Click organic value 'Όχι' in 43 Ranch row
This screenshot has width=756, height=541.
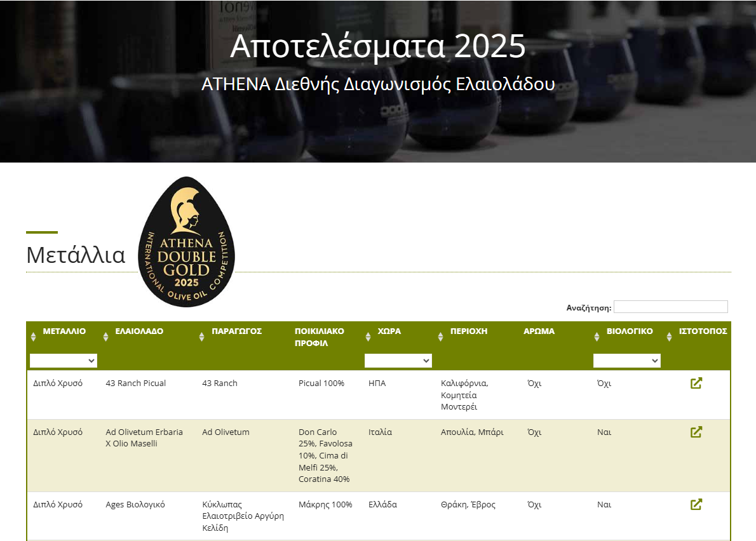604,383
